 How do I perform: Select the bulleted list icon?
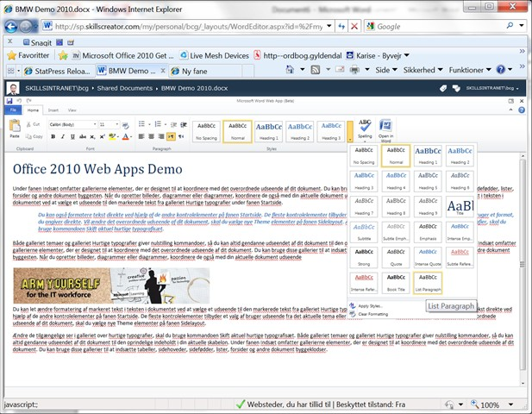(141, 124)
